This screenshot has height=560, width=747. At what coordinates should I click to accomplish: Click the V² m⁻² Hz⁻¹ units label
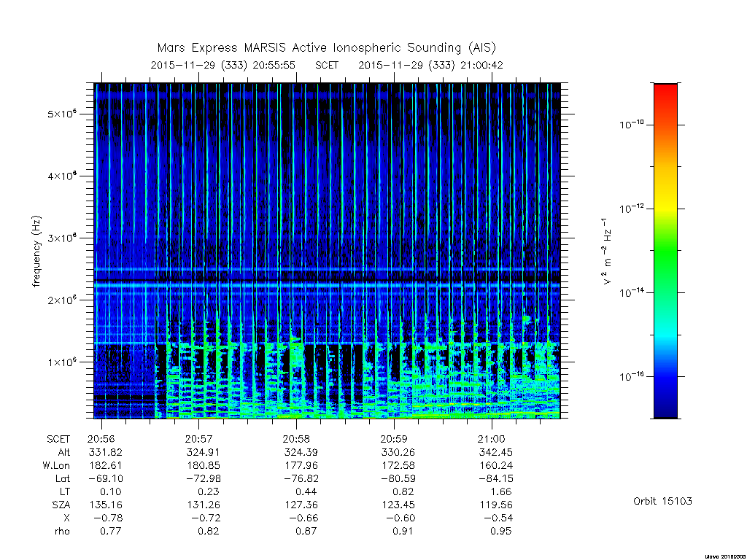click(x=606, y=252)
